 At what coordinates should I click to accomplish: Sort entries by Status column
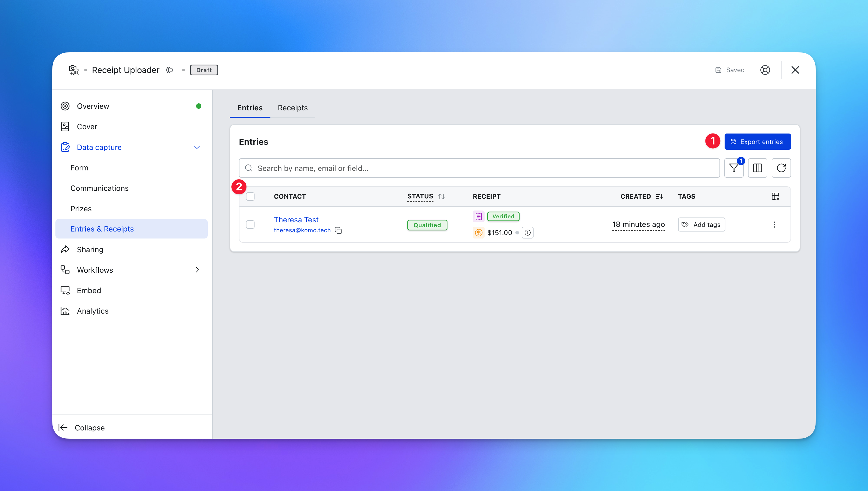click(441, 196)
